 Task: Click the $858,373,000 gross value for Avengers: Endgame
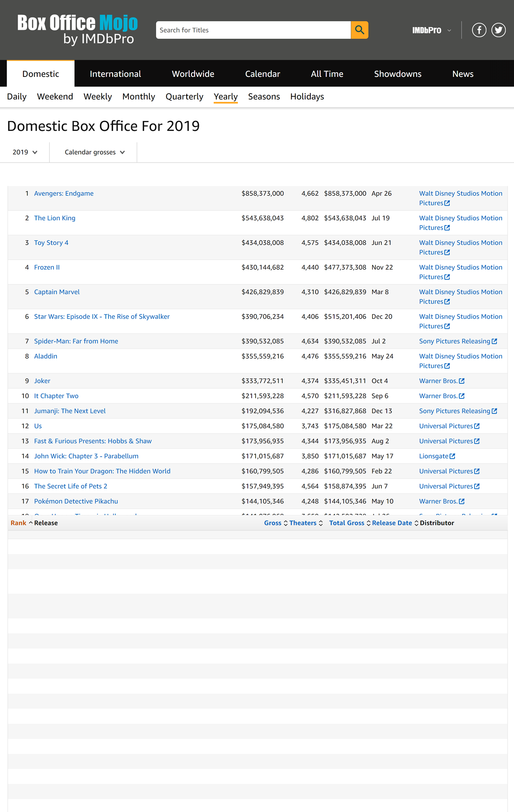point(263,193)
